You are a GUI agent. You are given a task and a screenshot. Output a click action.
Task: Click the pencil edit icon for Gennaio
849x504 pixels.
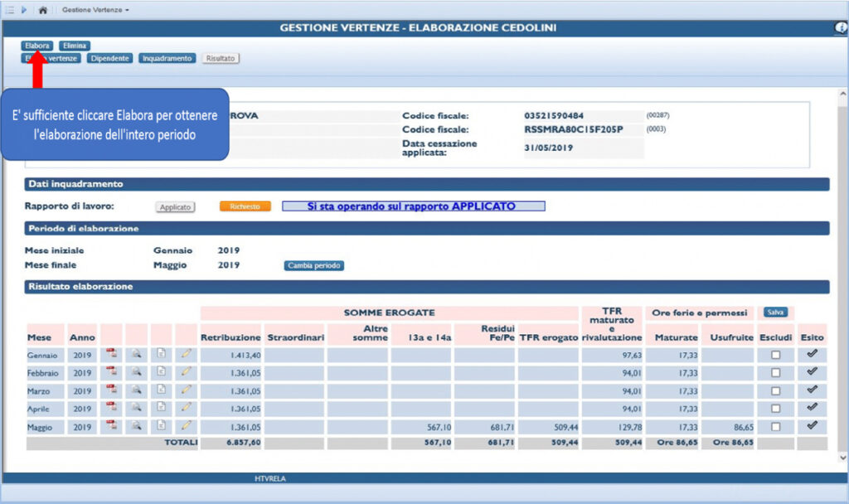pos(187,353)
